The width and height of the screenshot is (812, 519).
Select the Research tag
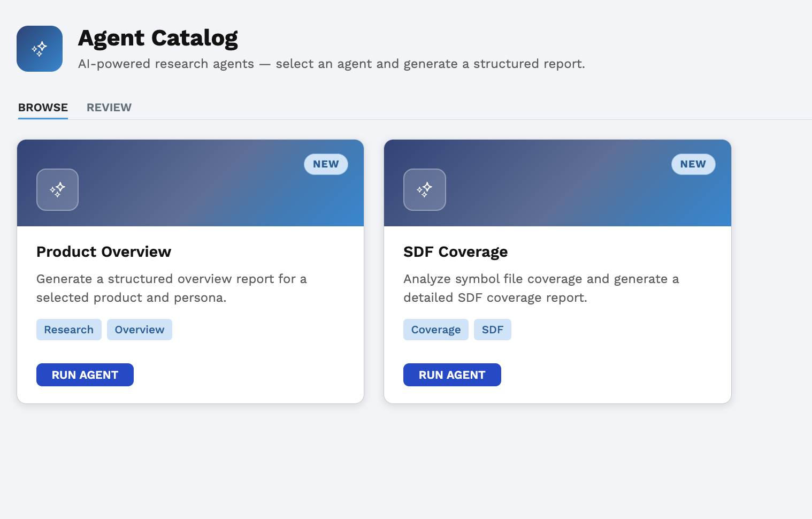[x=69, y=330]
